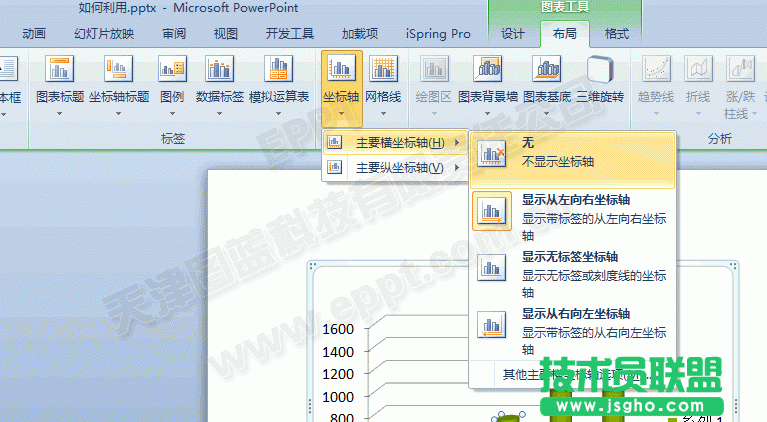
Task: Open the 幻灯片放映 (Slide Show) tab
Action: pyautogui.click(x=104, y=34)
